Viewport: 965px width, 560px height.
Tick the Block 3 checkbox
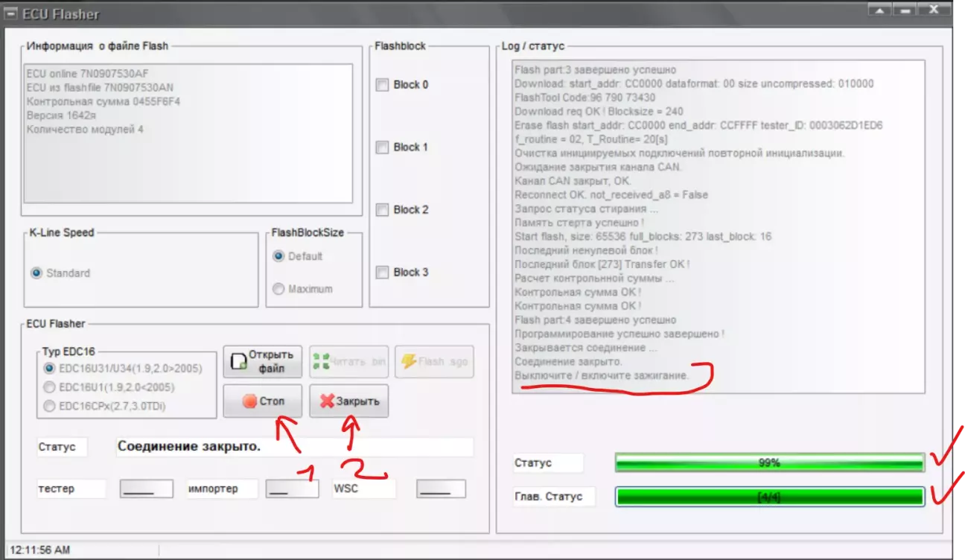coord(383,273)
